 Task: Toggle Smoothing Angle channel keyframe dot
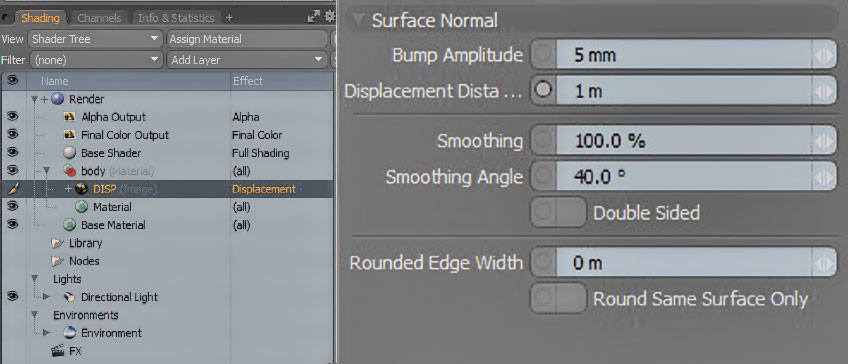(x=544, y=176)
